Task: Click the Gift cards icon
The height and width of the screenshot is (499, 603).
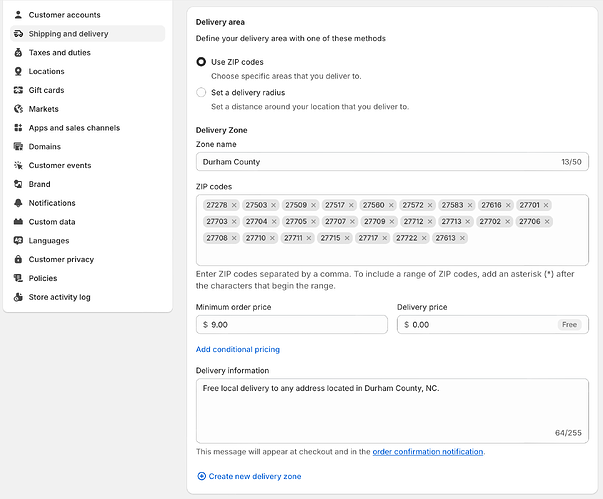Action: tap(19, 90)
